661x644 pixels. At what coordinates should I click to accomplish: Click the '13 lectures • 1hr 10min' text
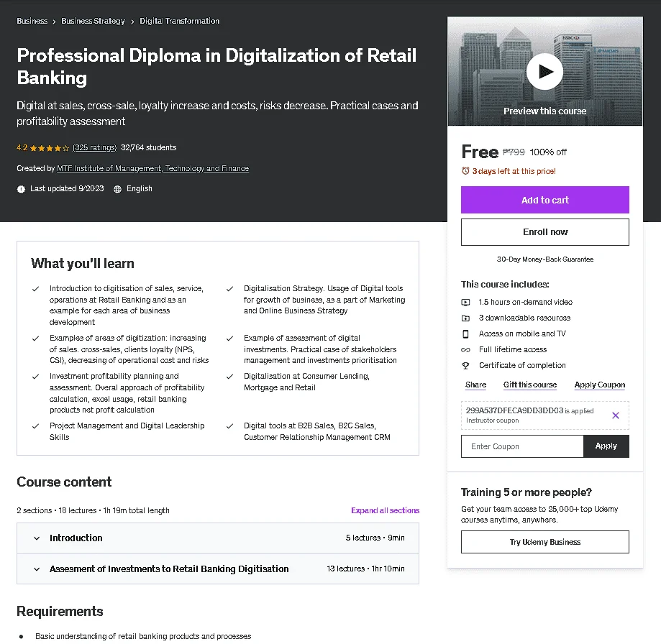365,569
